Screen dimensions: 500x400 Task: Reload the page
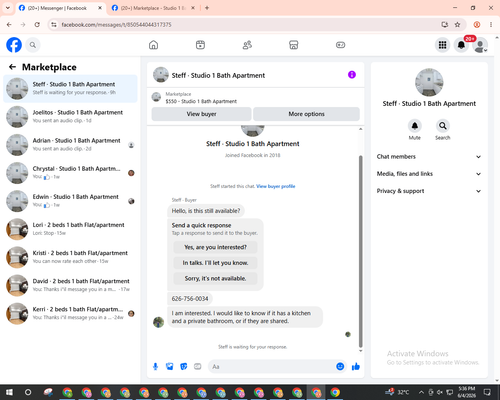tap(37, 25)
